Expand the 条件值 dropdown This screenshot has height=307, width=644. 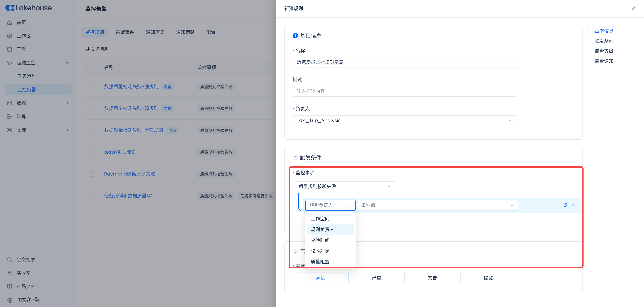coord(437,205)
